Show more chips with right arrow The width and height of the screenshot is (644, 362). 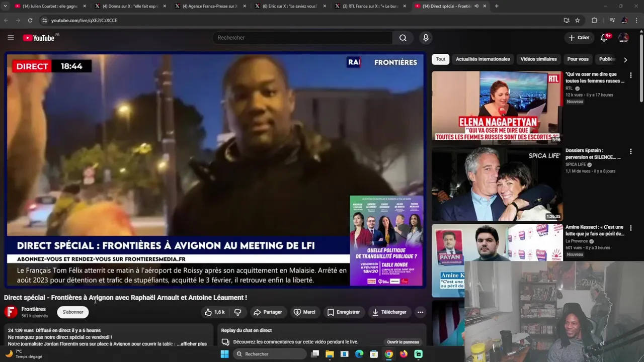(x=625, y=59)
